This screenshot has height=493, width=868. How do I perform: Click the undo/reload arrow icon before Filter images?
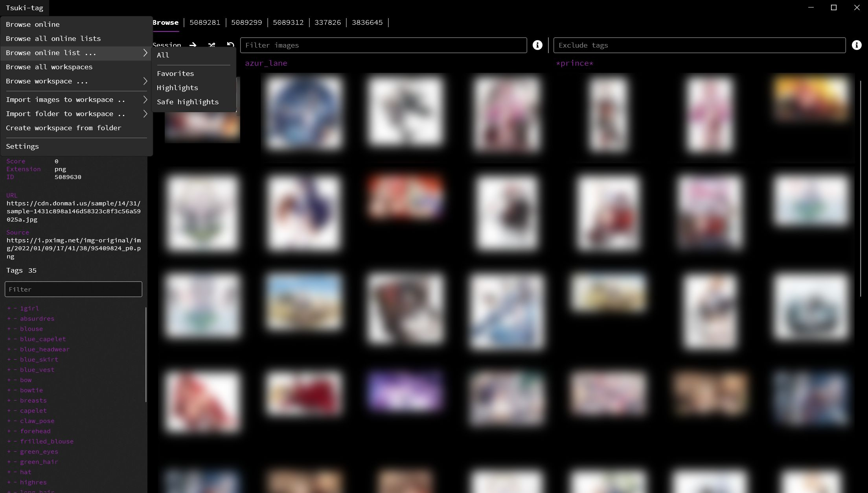coord(230,45)
